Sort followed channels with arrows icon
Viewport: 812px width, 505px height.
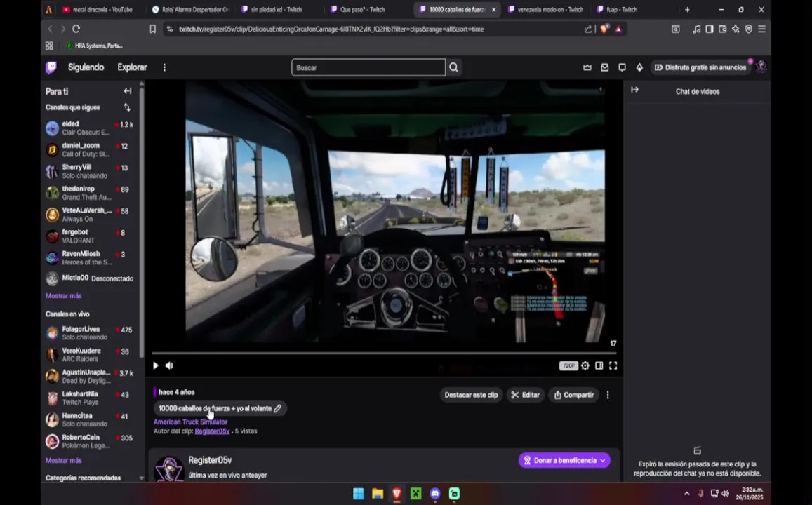pos(127,107)
